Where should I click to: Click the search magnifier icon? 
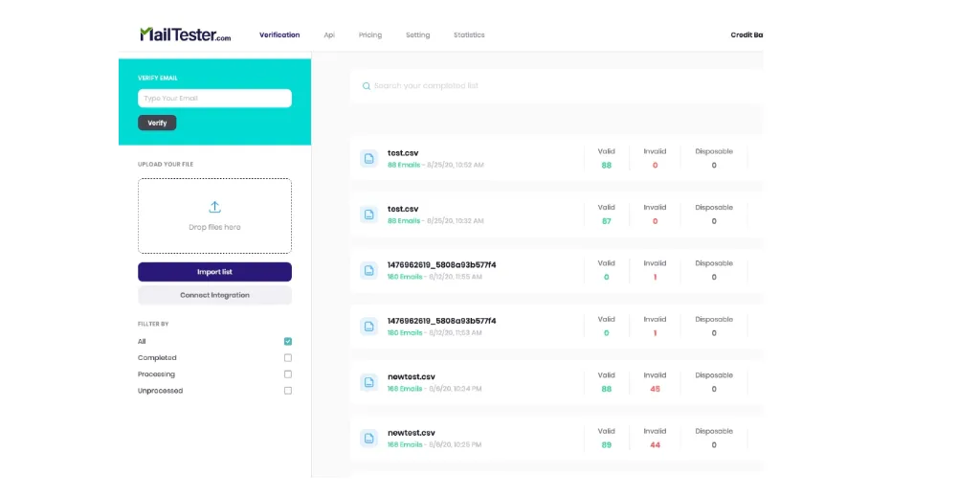click(367, 86)
